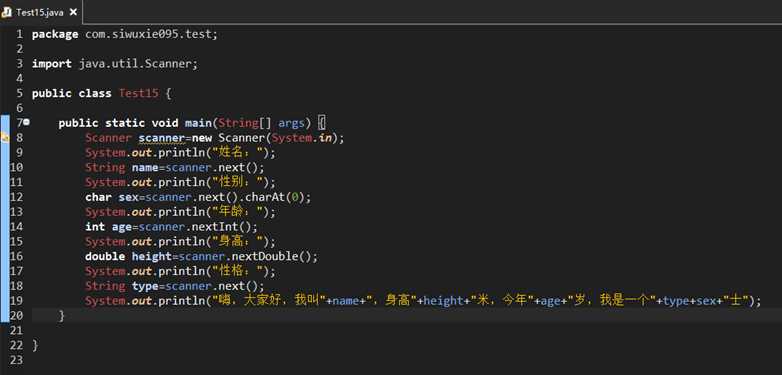Click java.util.Scanner in the import statement
The height and width of the screenshot is (375, 782).
(x=136, y=64)
